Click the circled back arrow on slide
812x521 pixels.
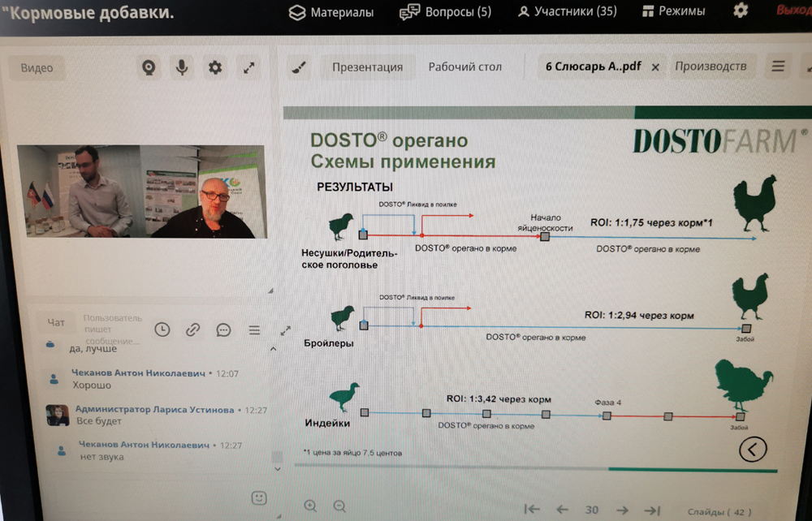click(753, 450)
